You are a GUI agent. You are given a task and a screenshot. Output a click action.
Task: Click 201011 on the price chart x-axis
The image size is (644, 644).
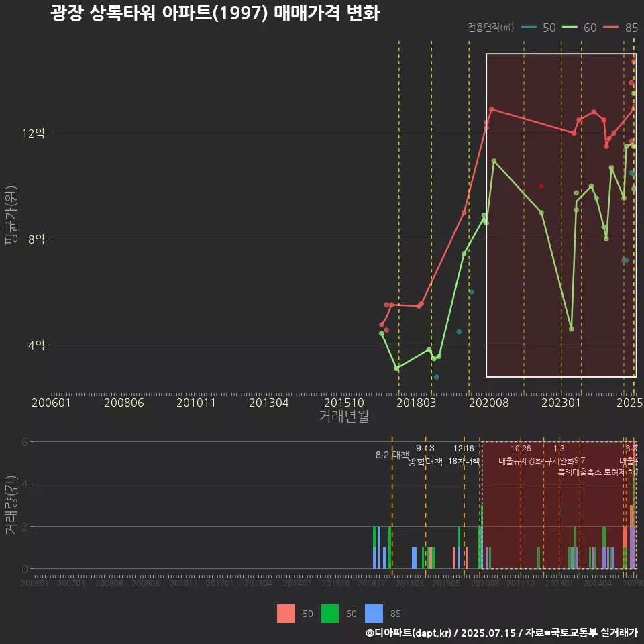coord(197,402)
